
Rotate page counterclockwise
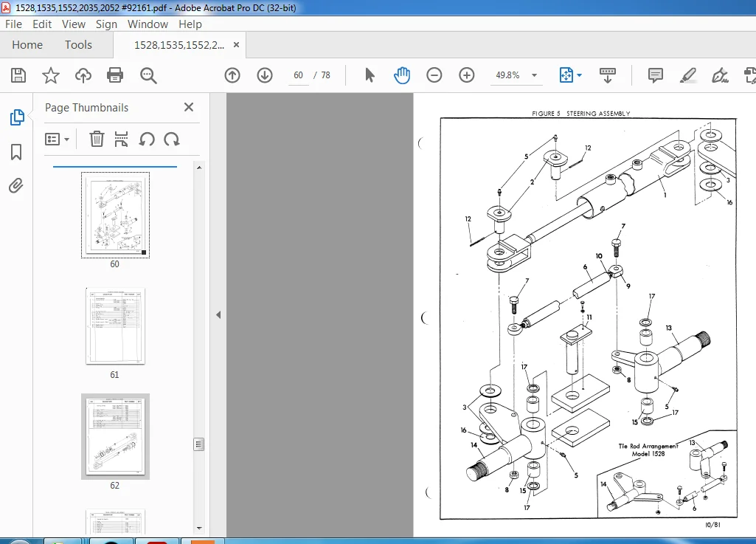pyautogui.click(x=147, y=140)
